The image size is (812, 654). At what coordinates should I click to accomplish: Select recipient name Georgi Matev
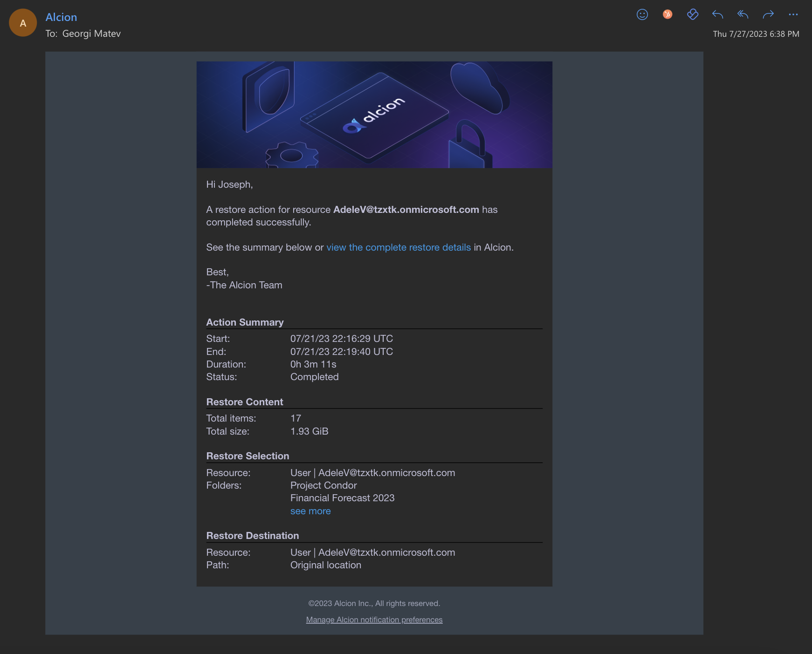[x=91, y=34]
